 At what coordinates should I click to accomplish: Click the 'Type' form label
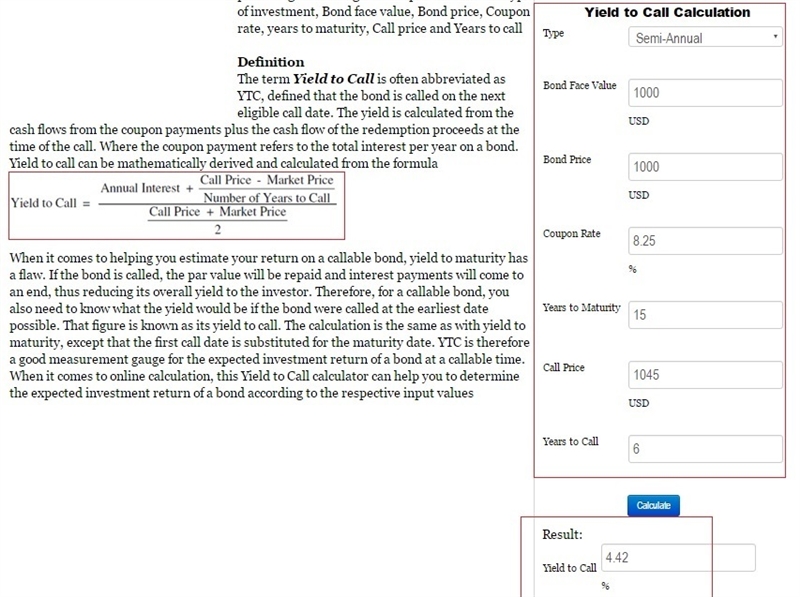[554, 33]
